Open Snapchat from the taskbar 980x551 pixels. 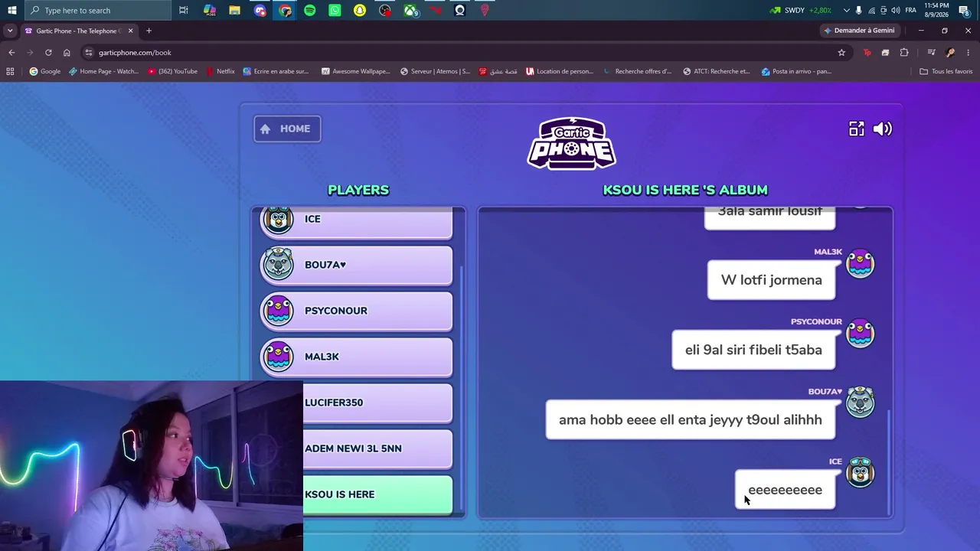pos(360,10)
